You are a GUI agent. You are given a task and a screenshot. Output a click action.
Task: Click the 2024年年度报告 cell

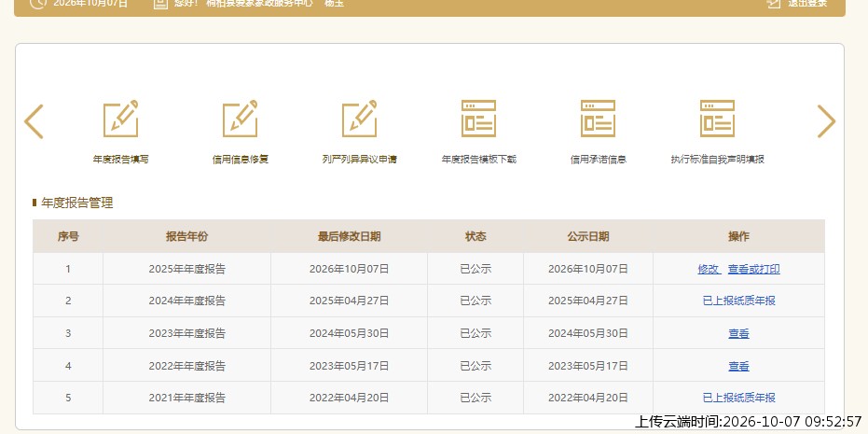point(187,301)
